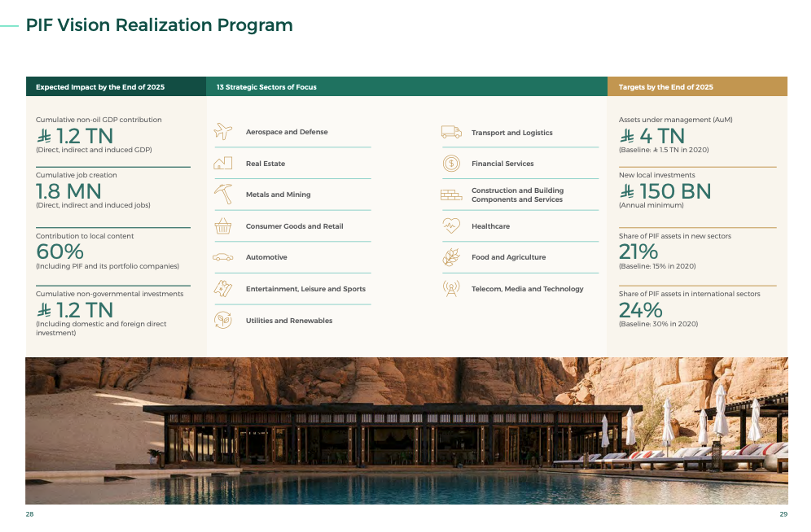The width and height of the screenshot is (811, 532).
Task: Click the Entertainment, Leisure and Sports icon
Action: 223,288
